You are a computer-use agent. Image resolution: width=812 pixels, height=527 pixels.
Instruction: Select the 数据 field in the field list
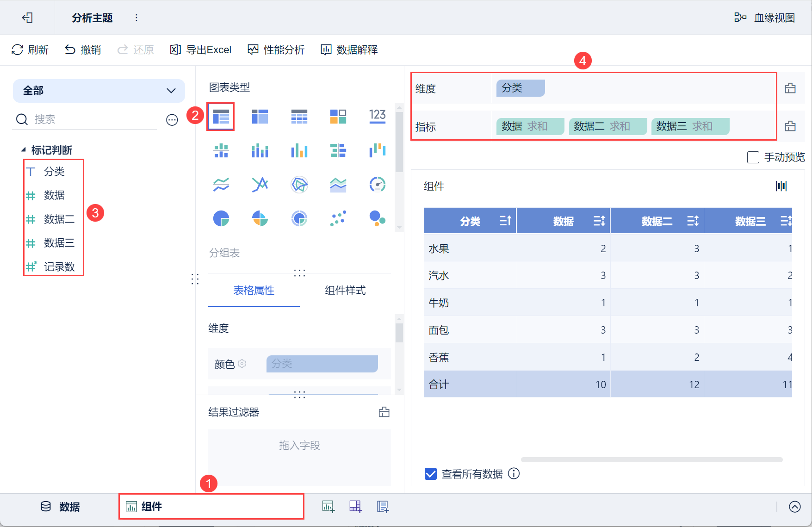tap(54, 195)
